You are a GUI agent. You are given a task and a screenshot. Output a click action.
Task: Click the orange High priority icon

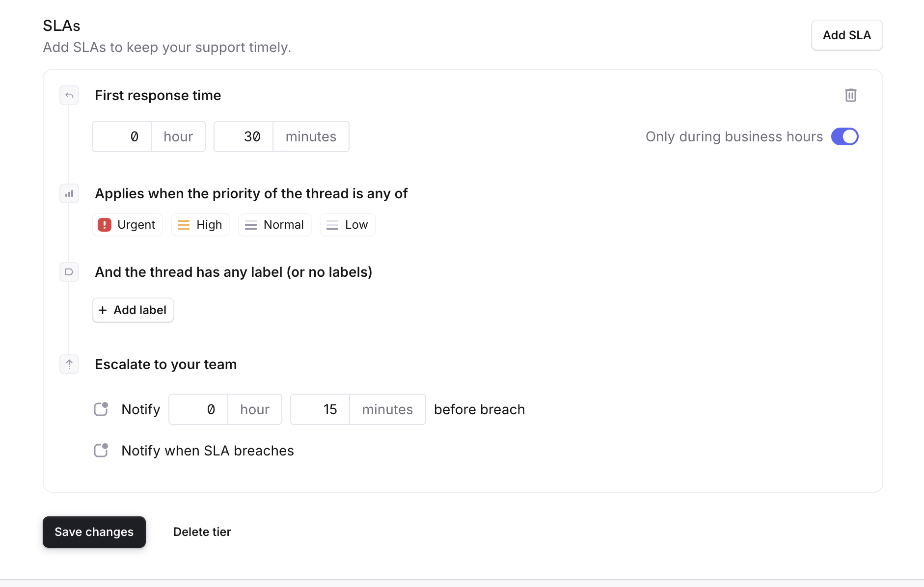pyautogui.click(x=183, y=225)
